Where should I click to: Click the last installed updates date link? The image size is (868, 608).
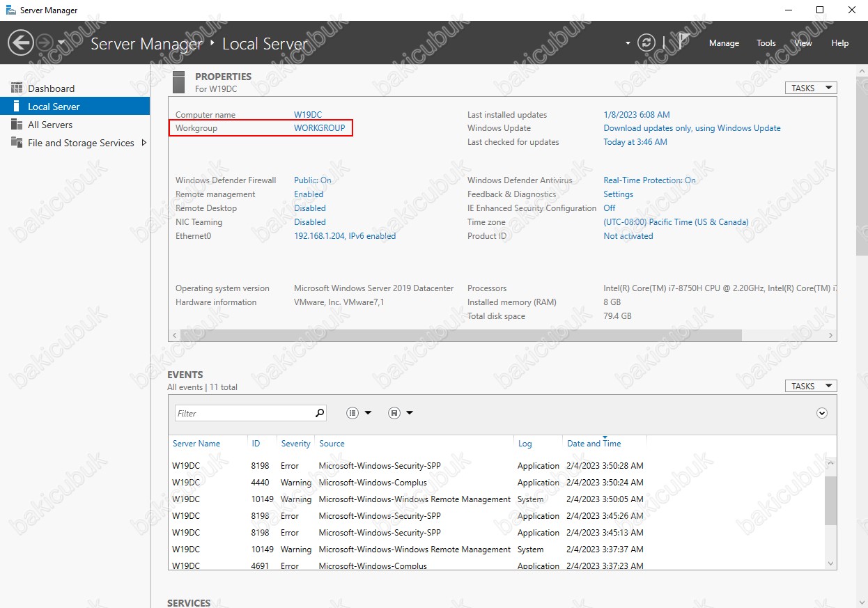click(x=637, y=115)
